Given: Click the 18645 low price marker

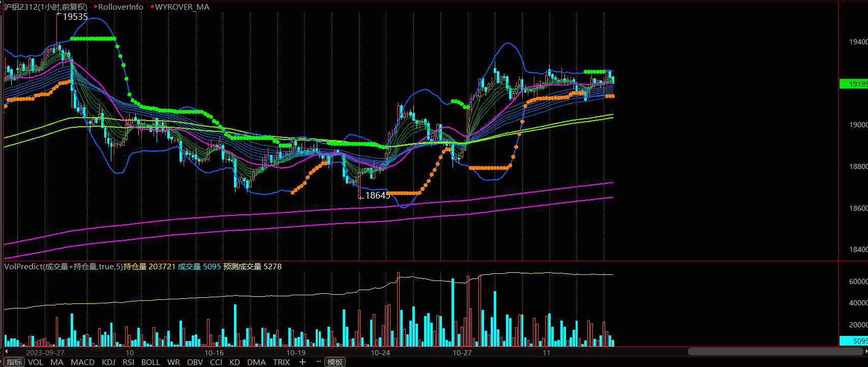Looking at the screenshot, I should [377, 195].
